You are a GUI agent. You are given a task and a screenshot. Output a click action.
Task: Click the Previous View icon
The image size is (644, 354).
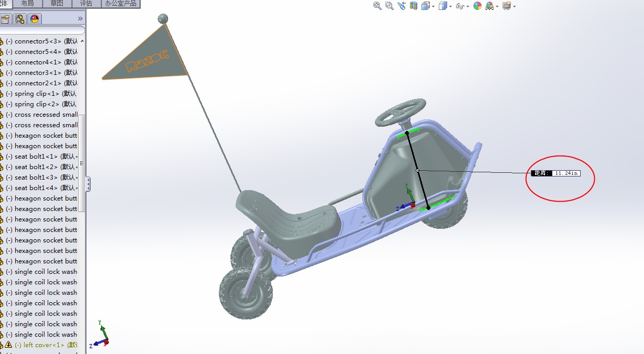[x=402, y=6]
